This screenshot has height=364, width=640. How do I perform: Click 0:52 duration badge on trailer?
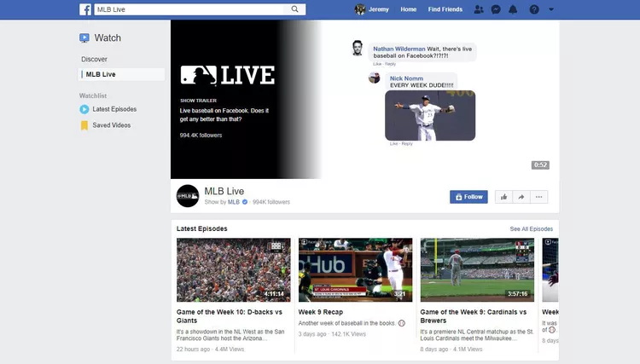540,165
